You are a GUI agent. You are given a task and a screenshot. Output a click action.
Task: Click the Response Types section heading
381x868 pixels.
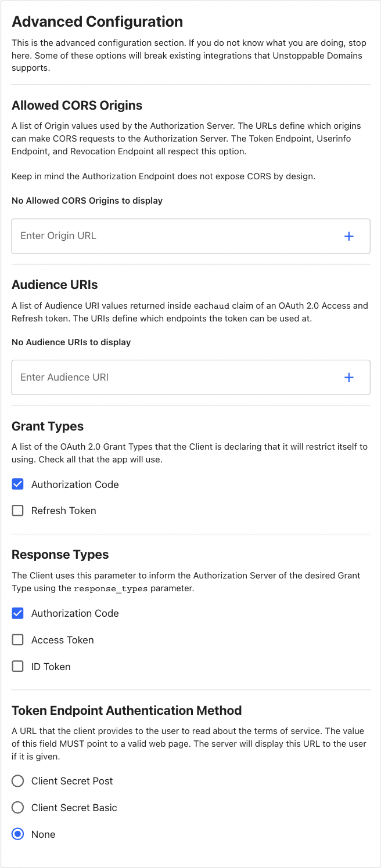pos(60,554)
